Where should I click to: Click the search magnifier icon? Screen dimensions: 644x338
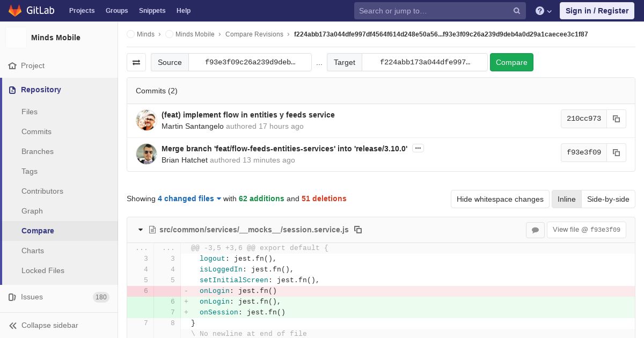coord(517,11)
